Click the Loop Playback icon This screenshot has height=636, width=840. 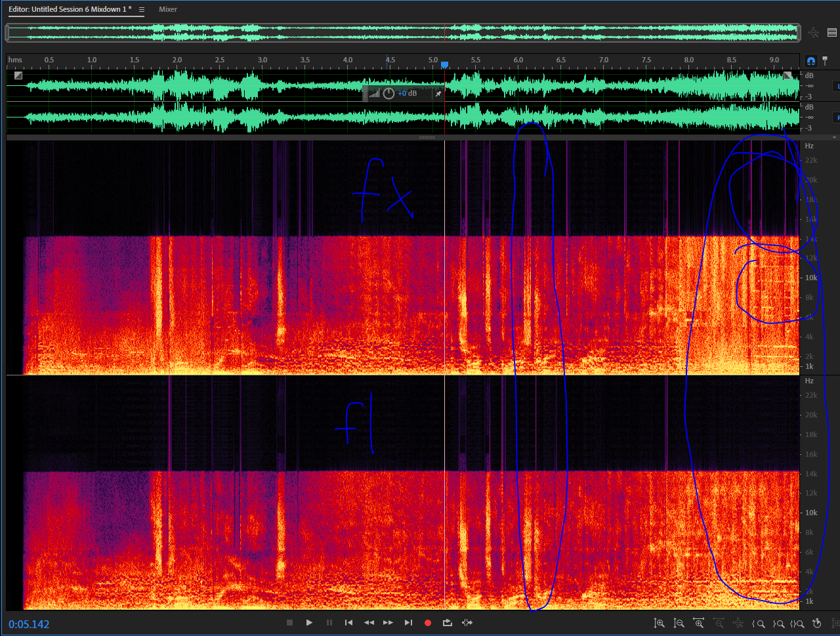[448, 623]
